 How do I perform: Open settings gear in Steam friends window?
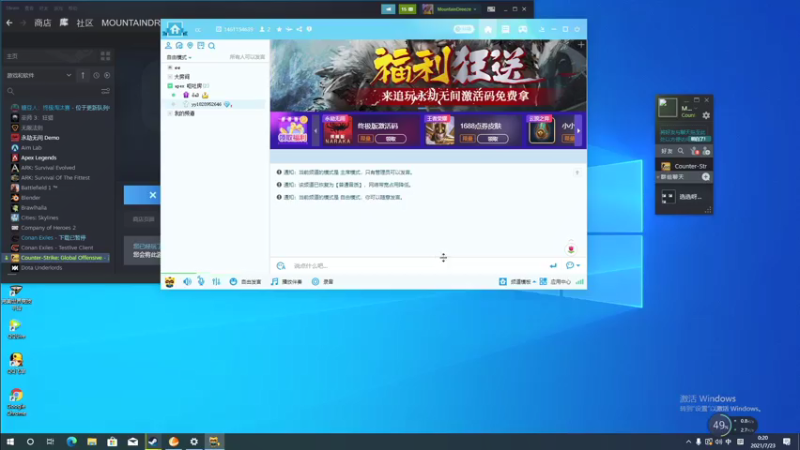pyautogui.click(x=706, y=116)
